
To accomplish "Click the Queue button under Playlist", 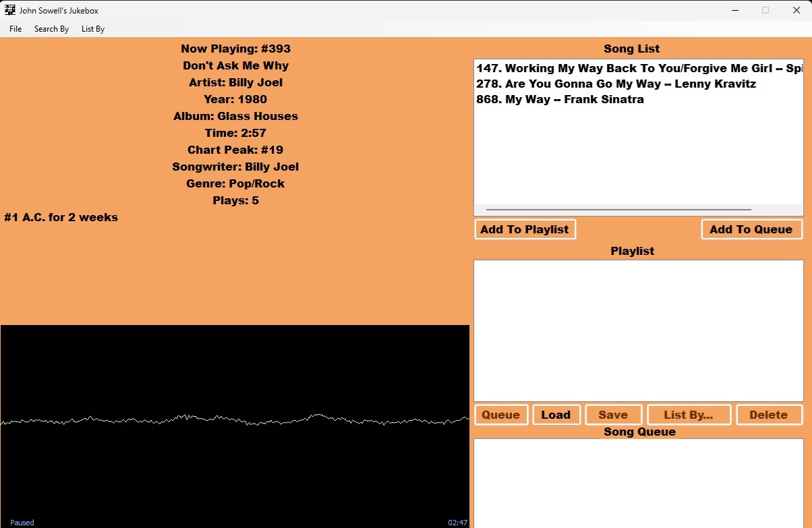I will click(x=500, y=415).
